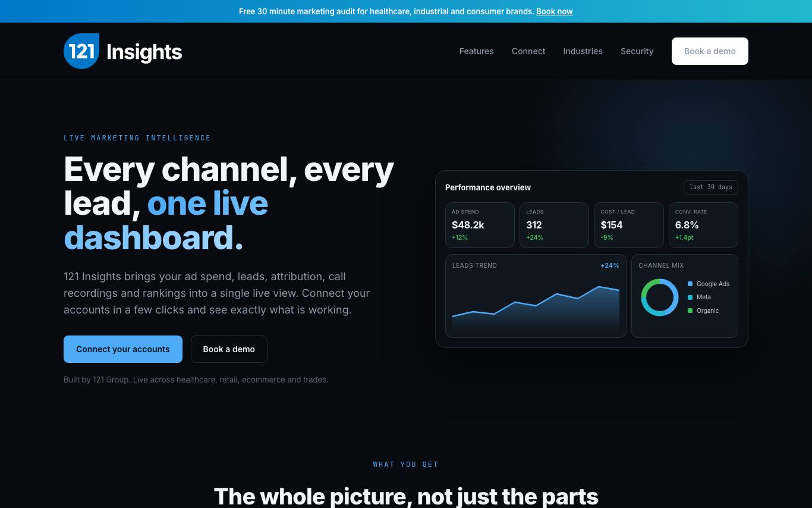Click the 121 Insights logo
This screenshot has width=812, height=508.
(x=122, y=51)
